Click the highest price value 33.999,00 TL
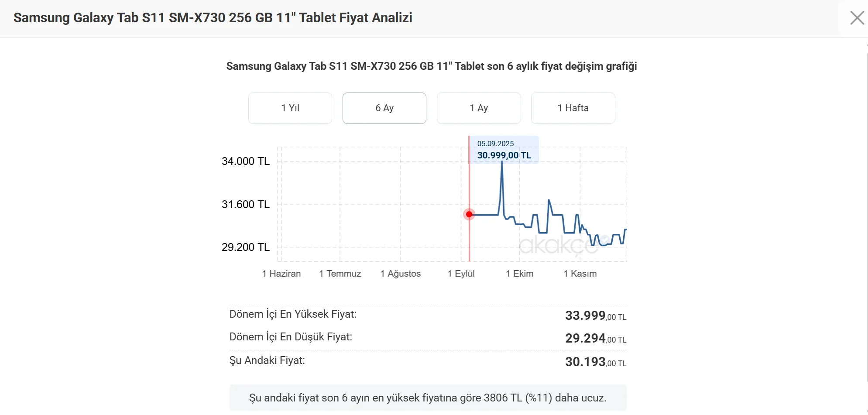This screenshot has width=868, height=415. (595, 316)
